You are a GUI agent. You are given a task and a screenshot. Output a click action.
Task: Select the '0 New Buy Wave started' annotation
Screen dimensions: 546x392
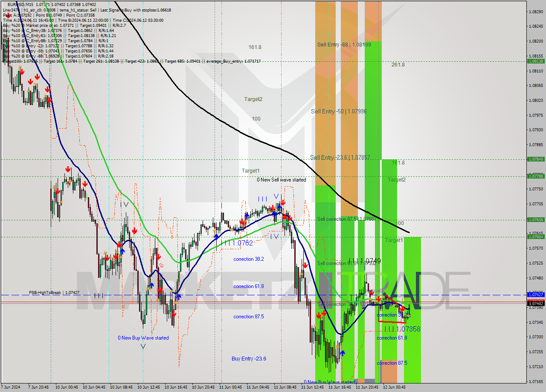point(143,337)
